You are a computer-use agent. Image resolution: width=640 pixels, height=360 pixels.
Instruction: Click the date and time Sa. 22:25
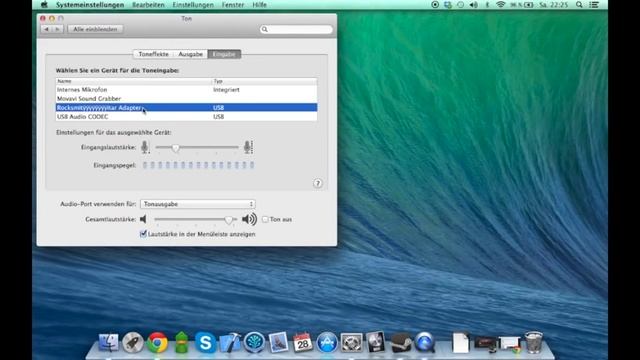point(553,5)
